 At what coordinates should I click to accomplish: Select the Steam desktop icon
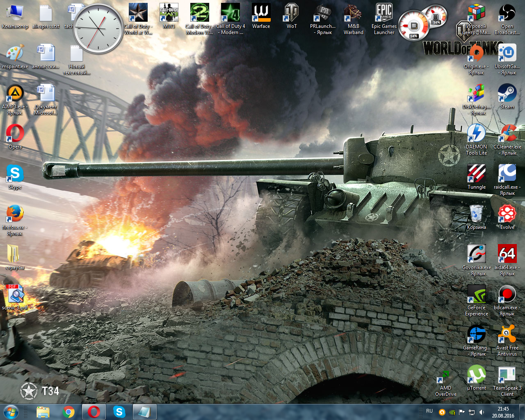[x=507, y=97]
